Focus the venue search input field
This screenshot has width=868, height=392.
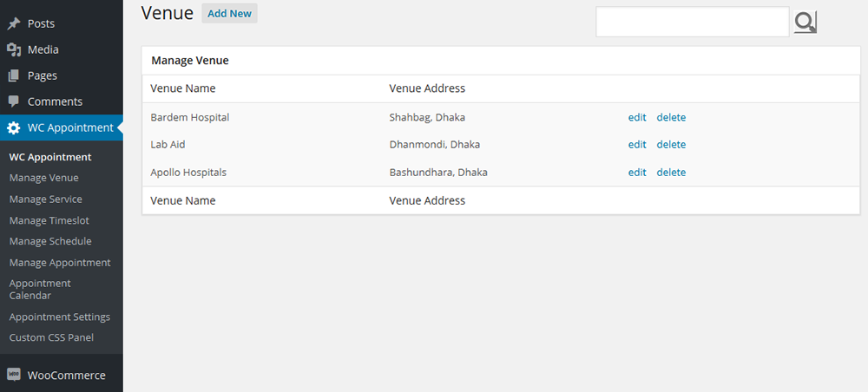point(692,23)
